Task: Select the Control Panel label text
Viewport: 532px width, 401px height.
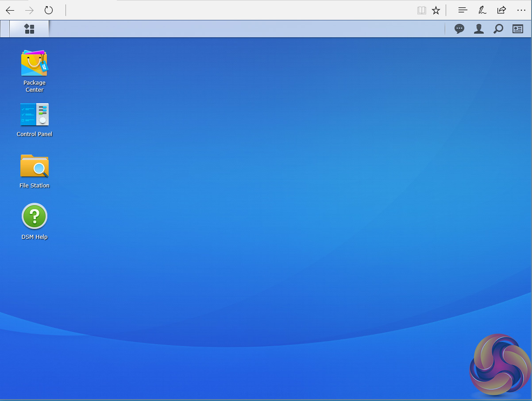Action: point(35,134)
